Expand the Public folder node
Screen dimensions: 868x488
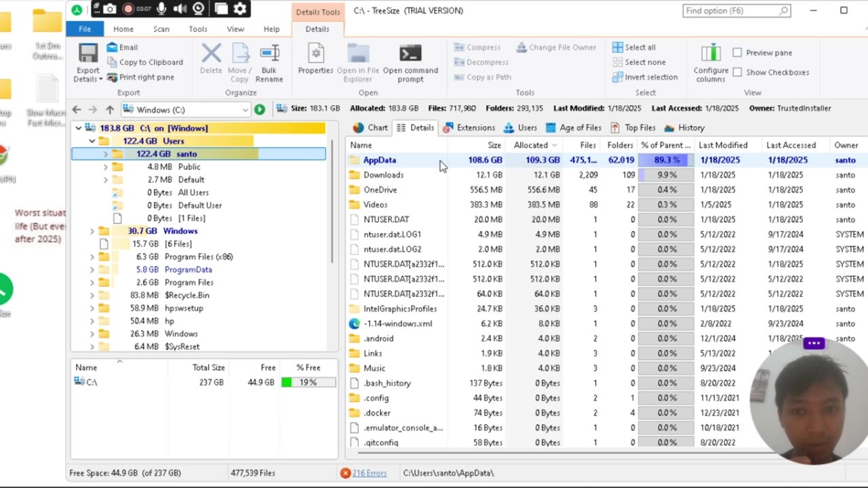coord(105,167)
